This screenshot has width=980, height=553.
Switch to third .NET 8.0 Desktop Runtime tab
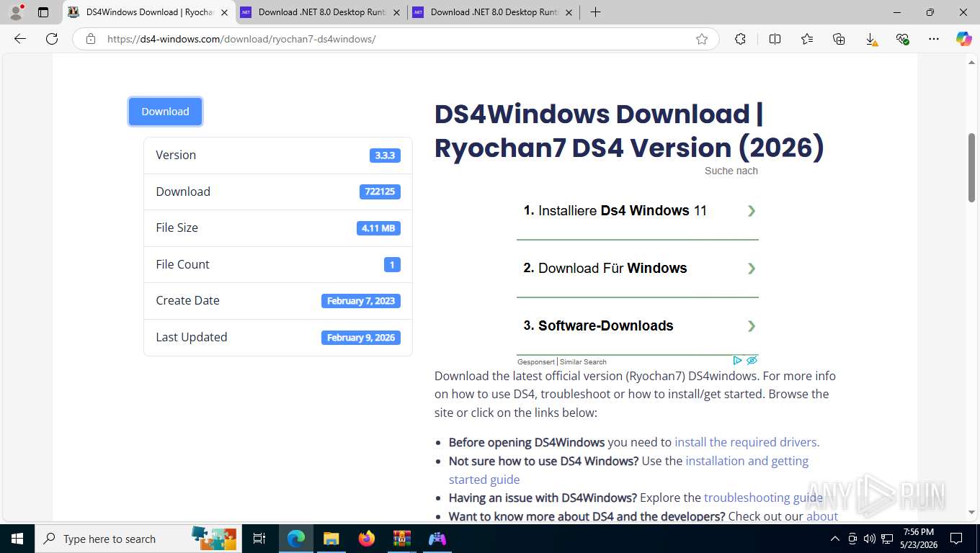[x=494, y=12]
